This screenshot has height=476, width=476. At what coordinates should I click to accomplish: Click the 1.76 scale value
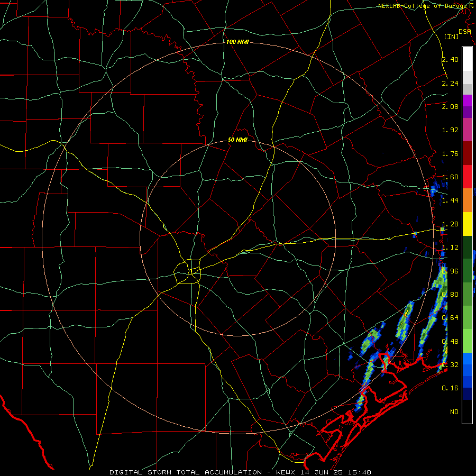point(450,153)
